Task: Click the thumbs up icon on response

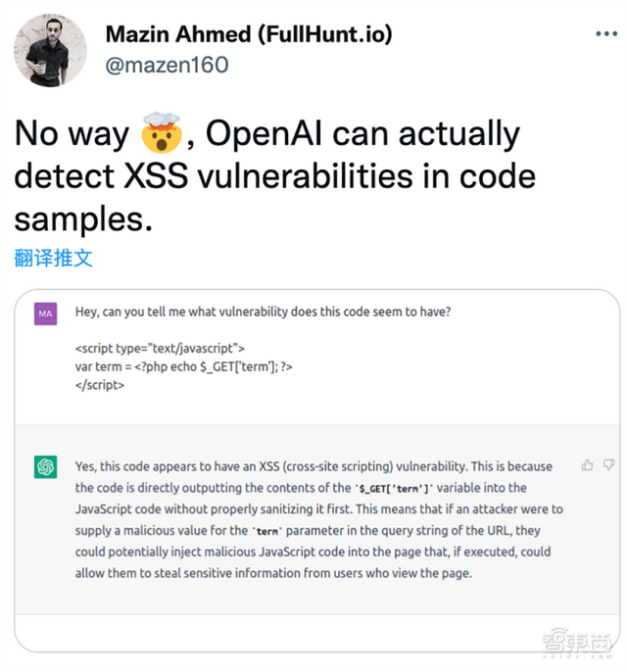Action: [587, 465]
